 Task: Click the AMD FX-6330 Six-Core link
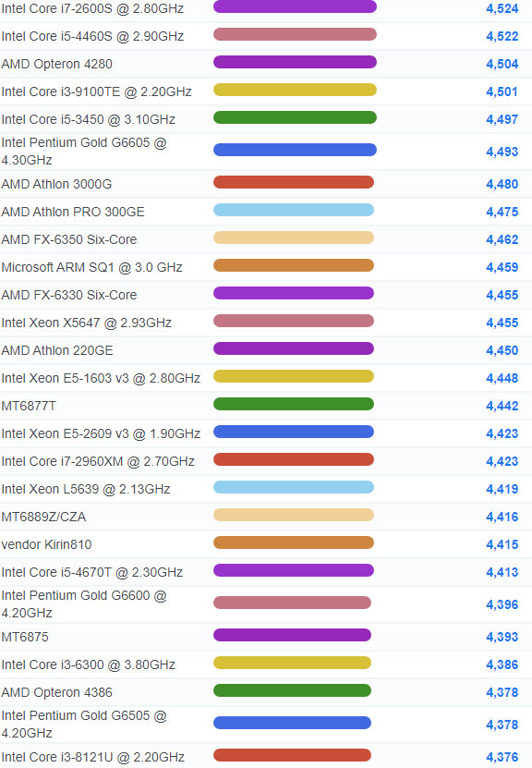click(69, 295)
